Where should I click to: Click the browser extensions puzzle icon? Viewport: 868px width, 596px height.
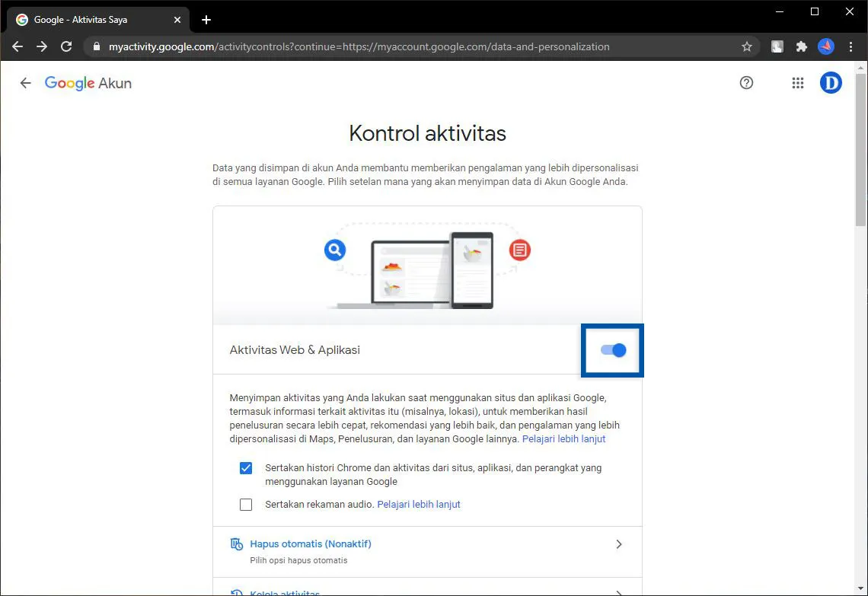tap(801, 46)
